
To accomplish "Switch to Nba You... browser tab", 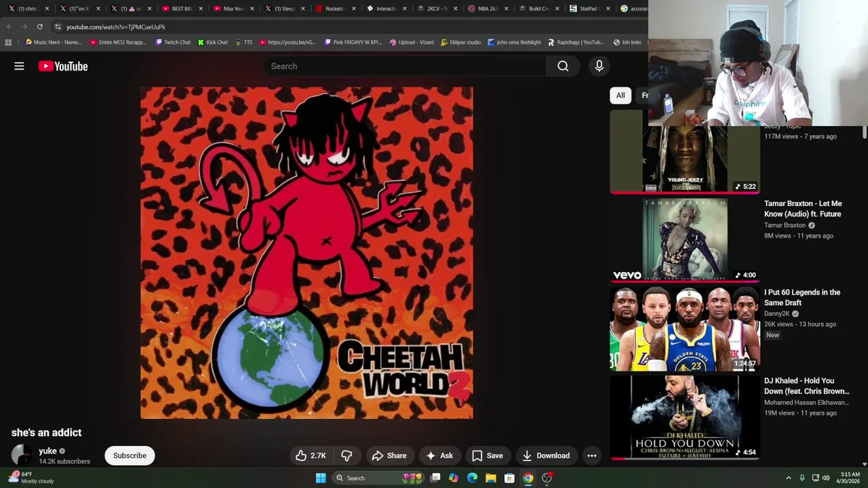I will pyautogui.click(x=229, y=9).
